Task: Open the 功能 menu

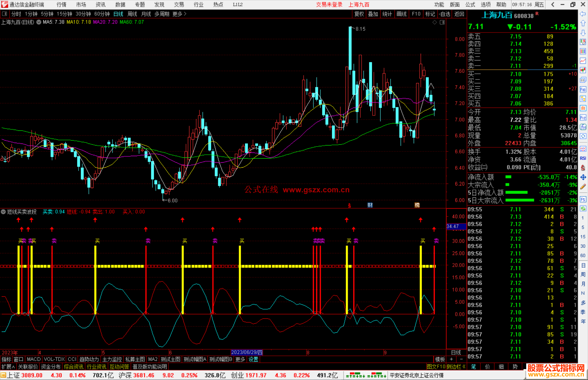Action: point(439,5)
